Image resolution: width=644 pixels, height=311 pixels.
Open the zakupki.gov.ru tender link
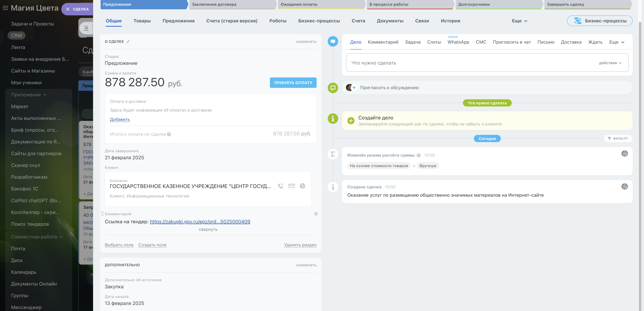tap(200, 221)
